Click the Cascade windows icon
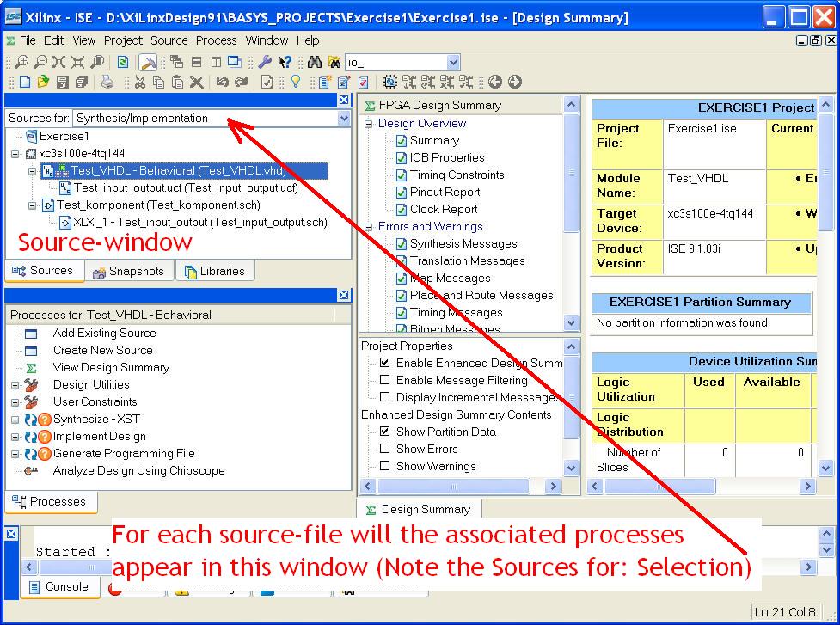 coord(176,62)
